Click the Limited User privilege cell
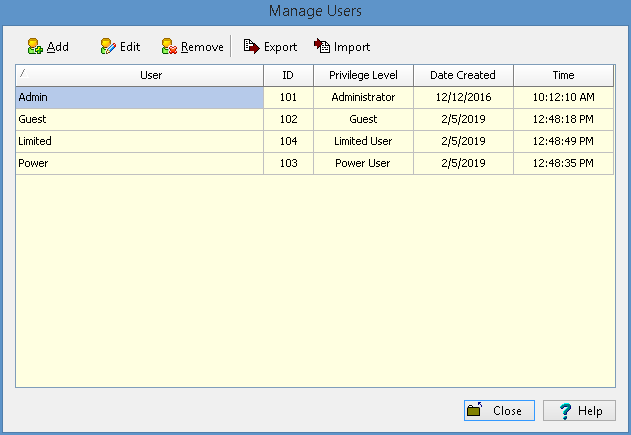Viewport: 631px width, 435px height. point(363,141)
